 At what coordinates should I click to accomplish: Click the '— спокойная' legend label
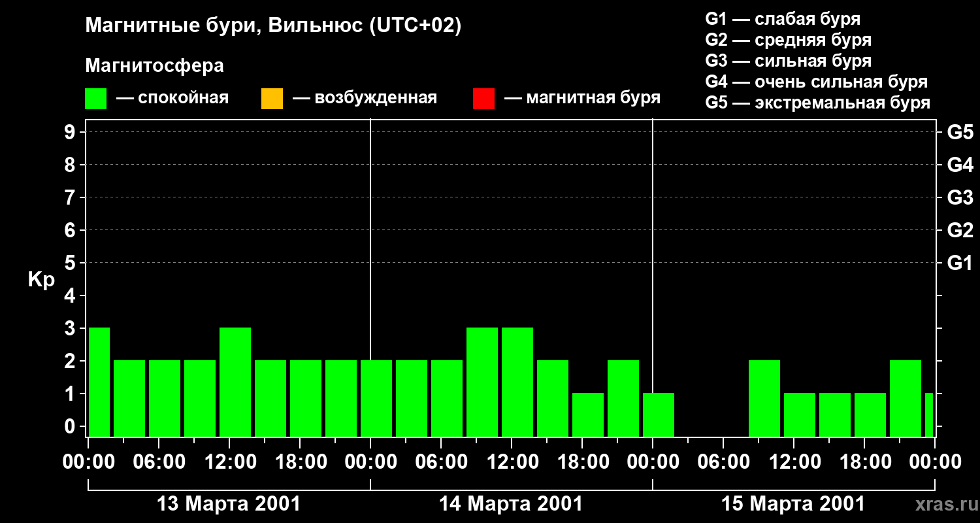click(172, 99)
